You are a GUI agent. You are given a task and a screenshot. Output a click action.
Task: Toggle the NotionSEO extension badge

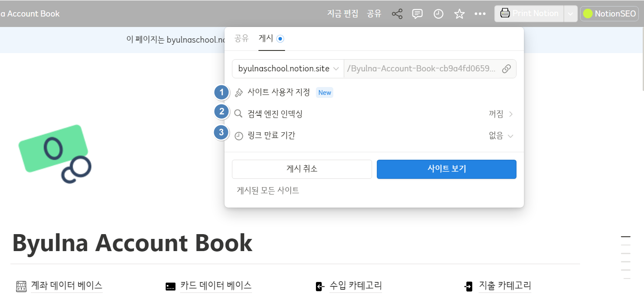609,13
